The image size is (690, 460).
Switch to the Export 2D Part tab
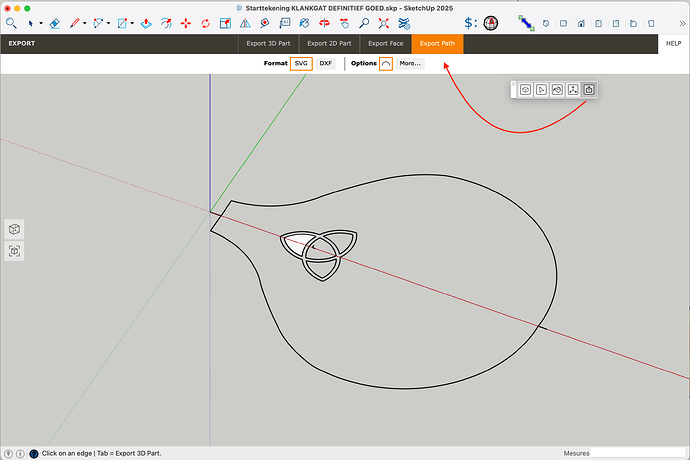329,44
